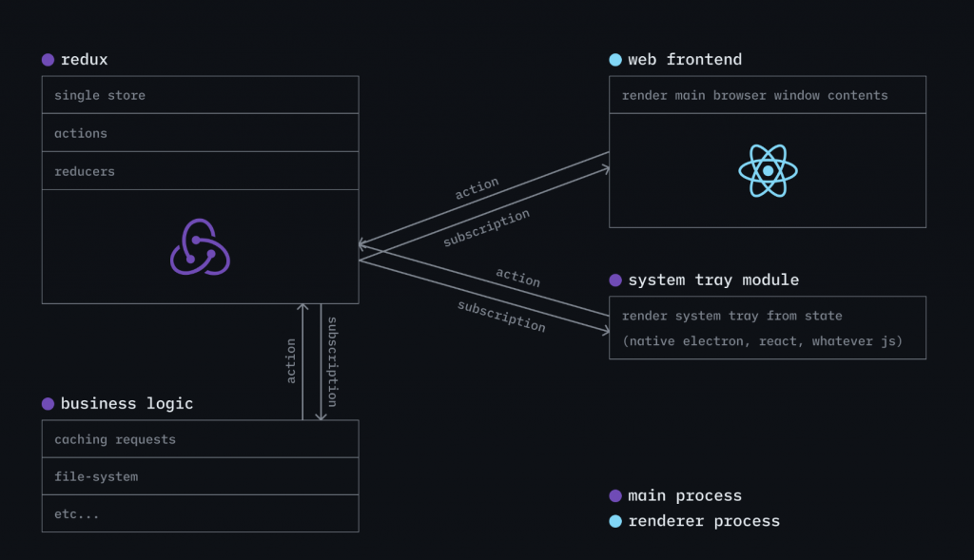Click render system tray from state text
The image size is (974, 560).
731,316
